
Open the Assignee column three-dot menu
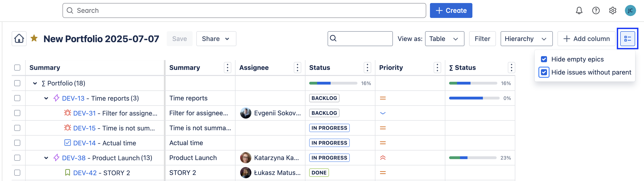tap(297, 68)
